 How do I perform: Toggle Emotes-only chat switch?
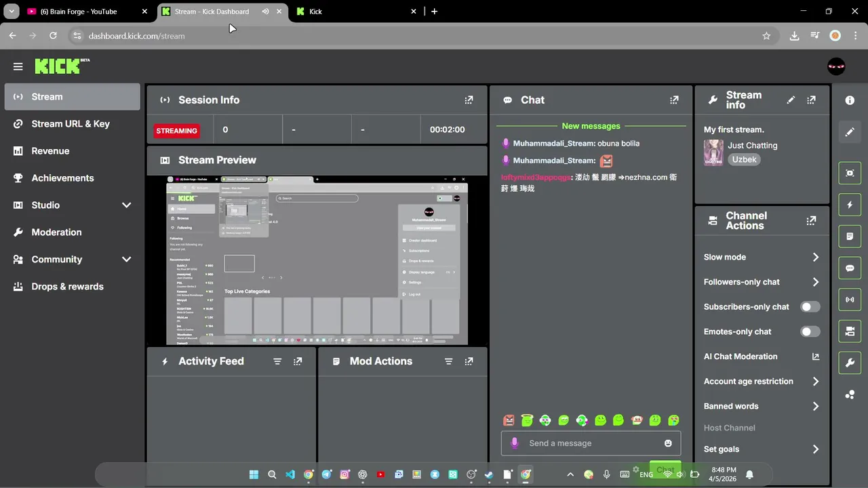[x=810, y=331]
